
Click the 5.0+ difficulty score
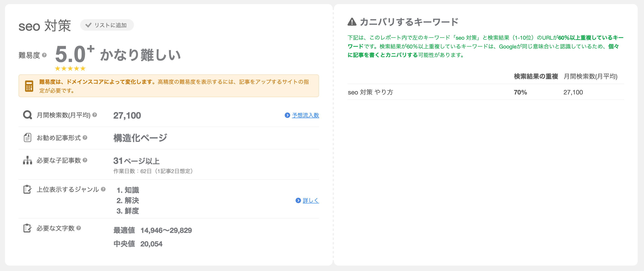coord(75,54)
